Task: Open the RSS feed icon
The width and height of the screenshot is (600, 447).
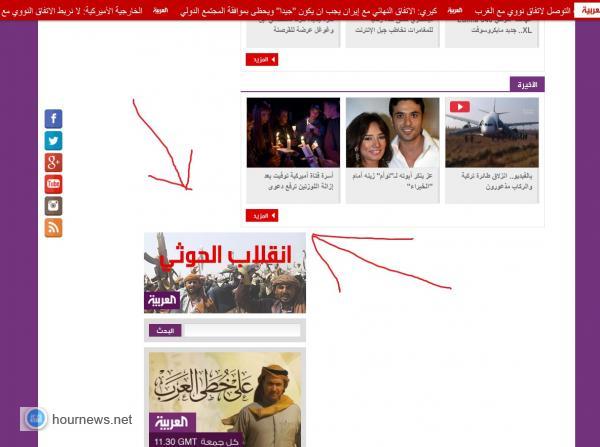Action: (53, 228)
